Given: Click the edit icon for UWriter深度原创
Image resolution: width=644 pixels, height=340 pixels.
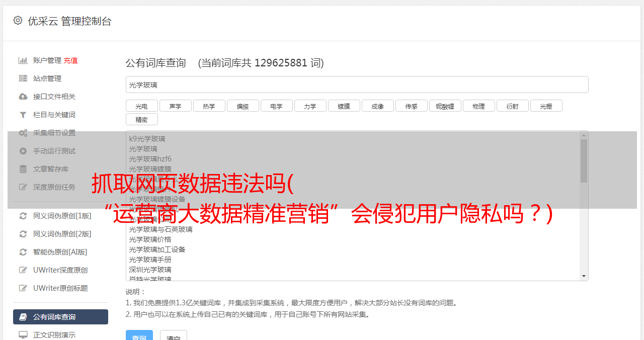Looking at the screenshot, I should click(23, 270).
